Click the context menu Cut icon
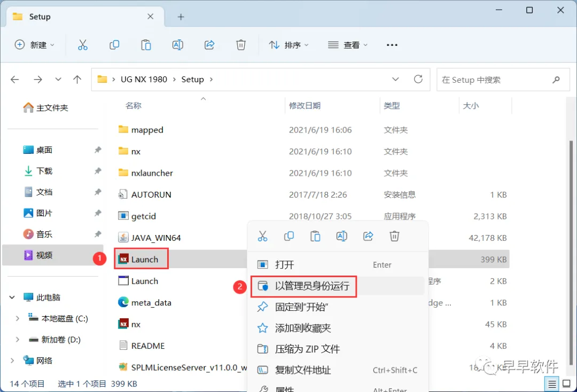The height and width of the screenshot is (392, 577). point(262,236)
